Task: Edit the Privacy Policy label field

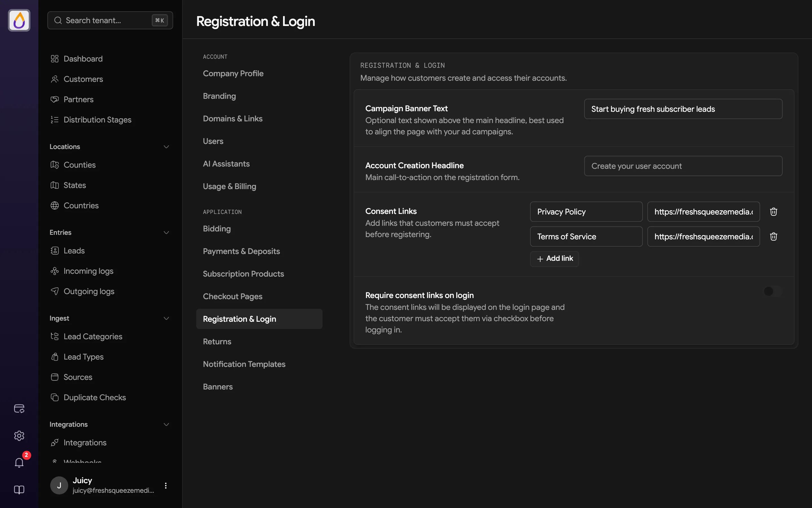Action: tap(586, 212)
